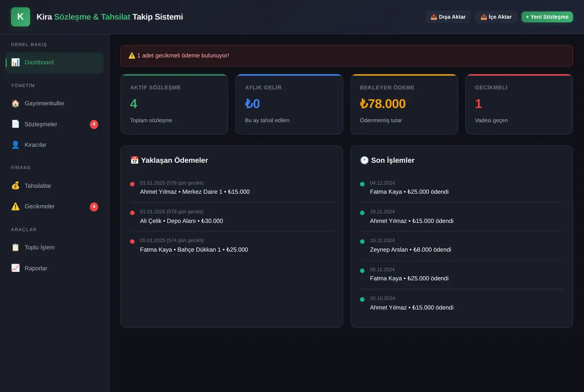584x392 pixels.
Task: Click the warning icon in the overdue alert
Action: pyautogui.click(x=132, y=55)
